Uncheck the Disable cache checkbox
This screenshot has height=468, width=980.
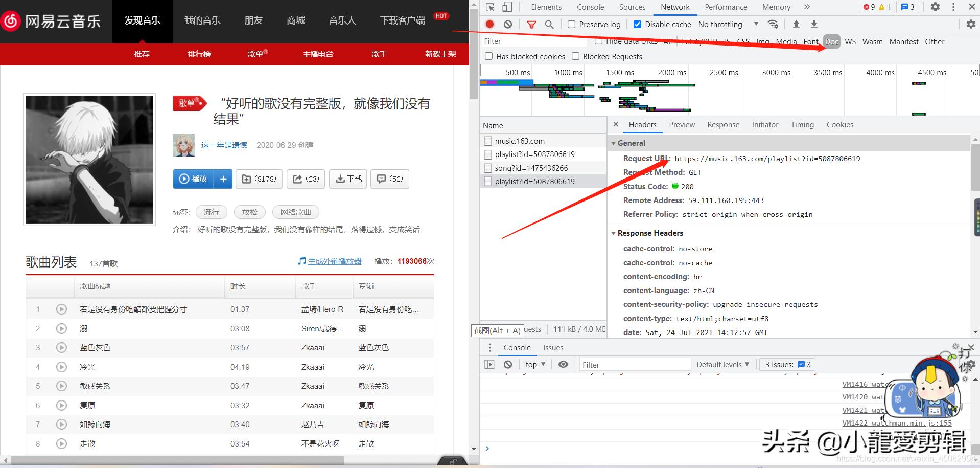tap(637, 24)
